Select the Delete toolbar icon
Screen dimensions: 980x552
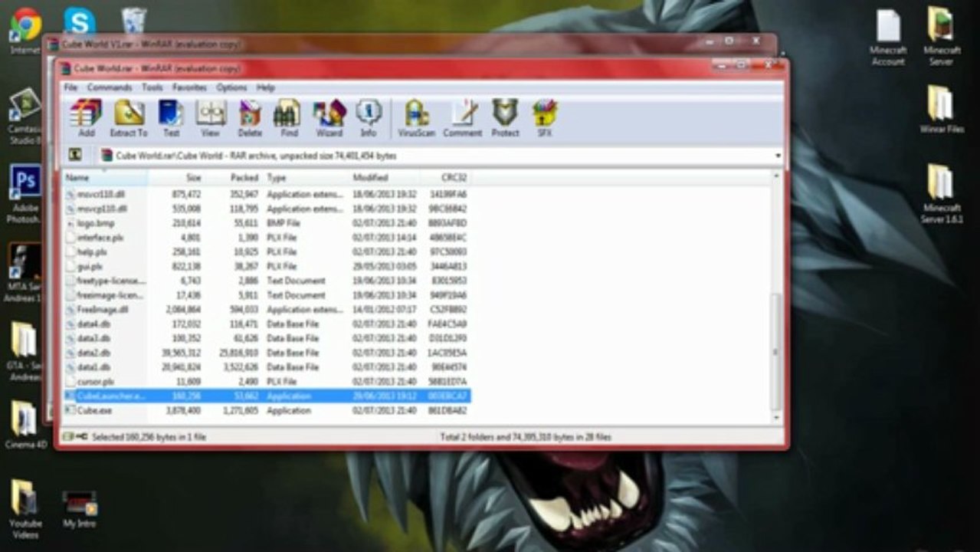coord(250,118)
